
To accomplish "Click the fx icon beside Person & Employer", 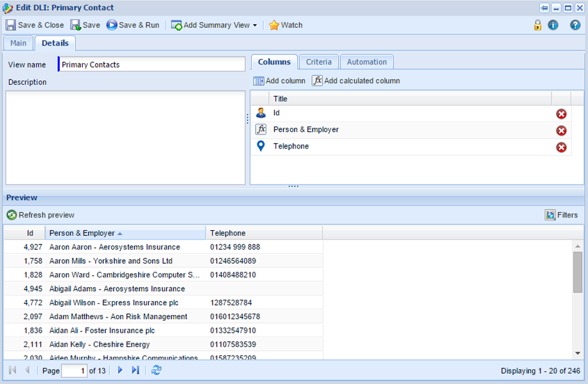I will coord(261,129).
